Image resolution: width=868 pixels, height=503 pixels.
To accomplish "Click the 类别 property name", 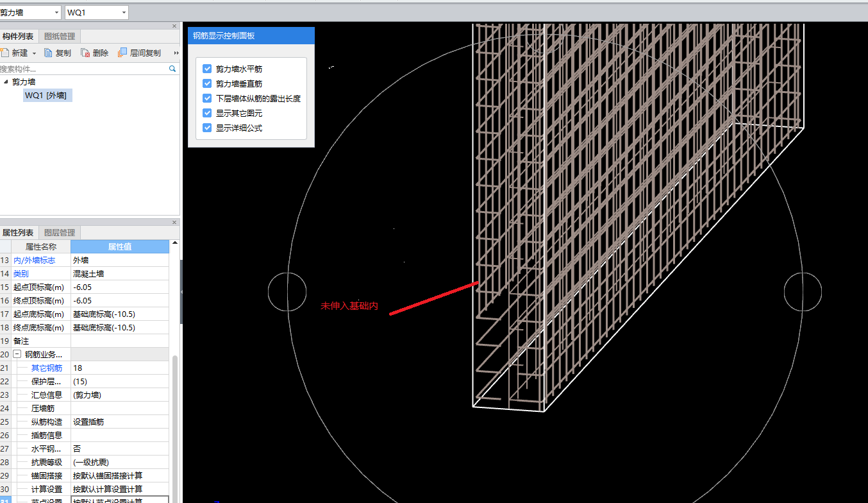I will (21, 274).
